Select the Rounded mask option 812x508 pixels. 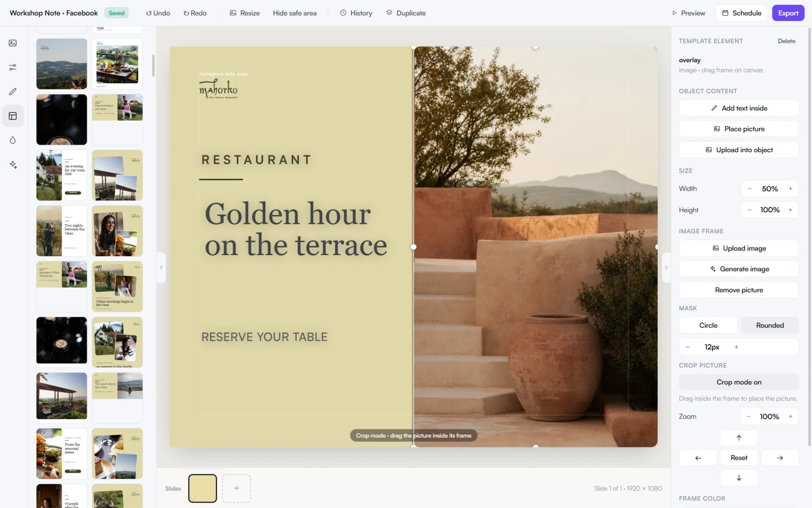[x=770, y=325]
